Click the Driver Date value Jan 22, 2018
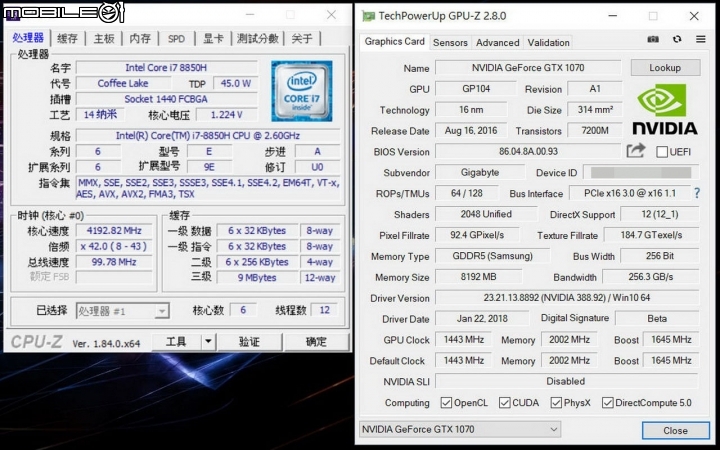 point(482,318)
